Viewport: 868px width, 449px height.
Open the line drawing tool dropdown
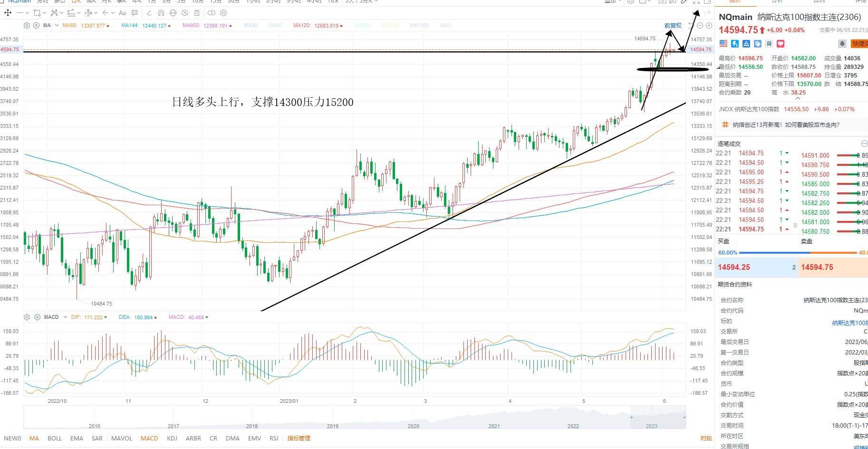pyautogui.click(x=28, y=13)
